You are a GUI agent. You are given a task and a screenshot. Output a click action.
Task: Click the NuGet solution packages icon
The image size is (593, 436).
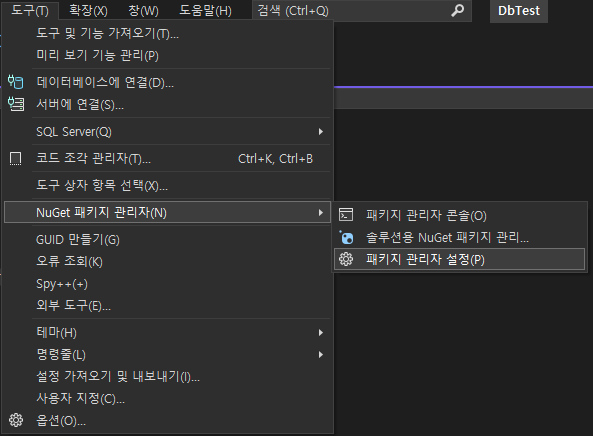point(346,237)
